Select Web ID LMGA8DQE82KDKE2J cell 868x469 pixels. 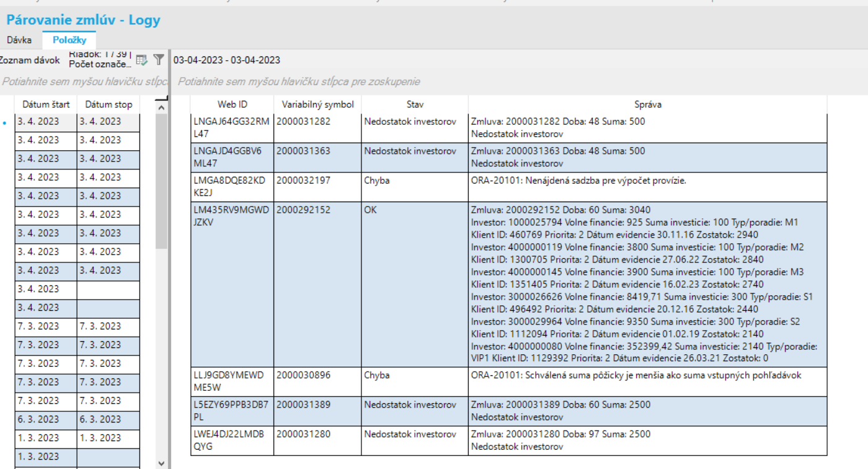point(232,187)
